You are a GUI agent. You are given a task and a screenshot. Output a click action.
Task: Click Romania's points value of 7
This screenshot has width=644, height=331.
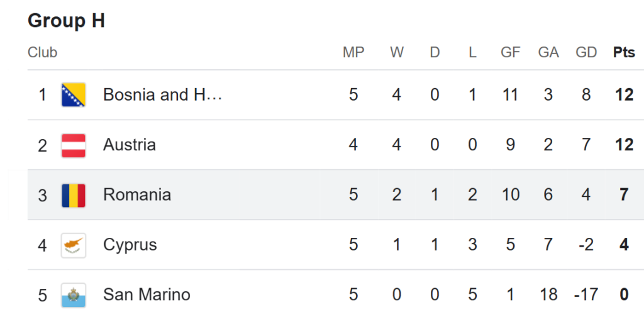624,194
